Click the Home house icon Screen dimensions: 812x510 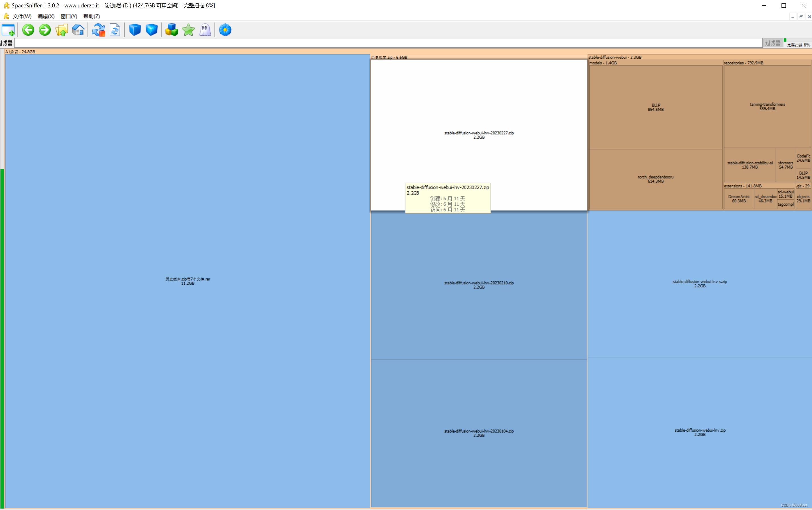click(x=78, y=30)
